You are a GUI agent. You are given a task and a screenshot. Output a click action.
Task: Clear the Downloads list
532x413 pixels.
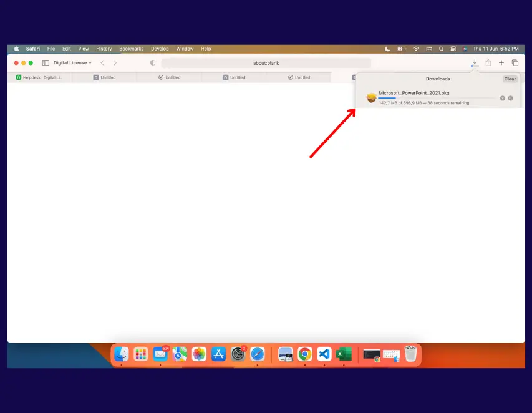click(510, 79)
